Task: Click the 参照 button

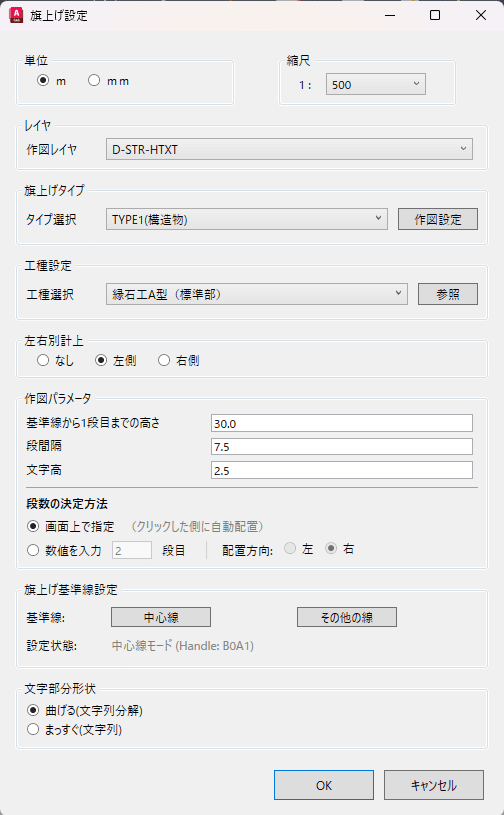Action: tap(448, 294)
